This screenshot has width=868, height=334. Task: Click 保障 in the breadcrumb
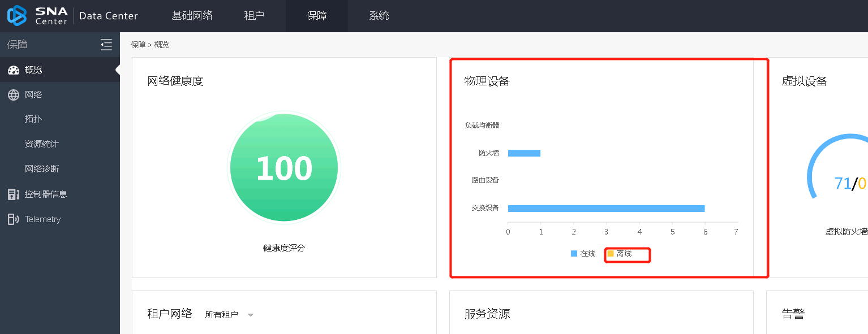(x=138, y=45)
